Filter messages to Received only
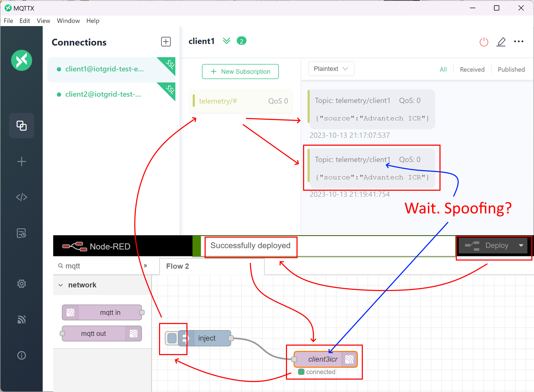 pos(472,70)
